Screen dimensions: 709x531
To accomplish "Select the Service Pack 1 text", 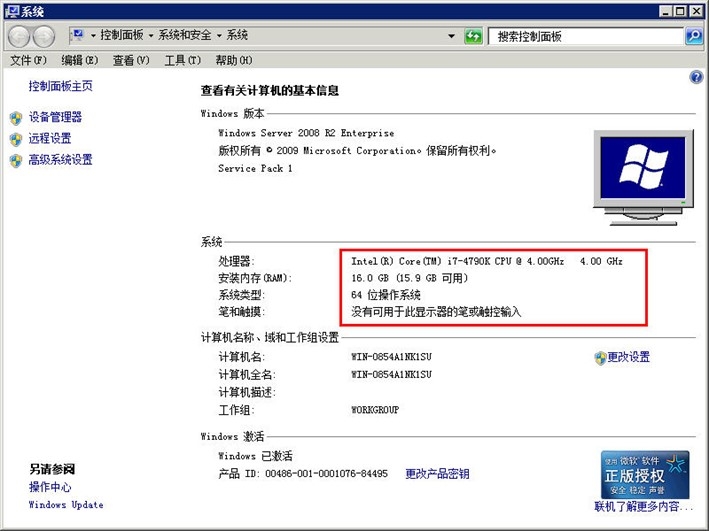I will [x=255, y=168].
